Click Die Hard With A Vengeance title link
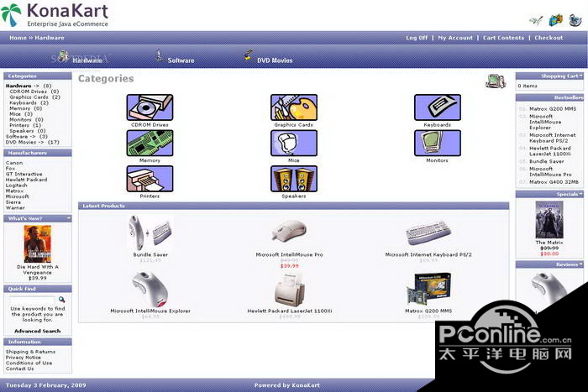 click(38, 269)
